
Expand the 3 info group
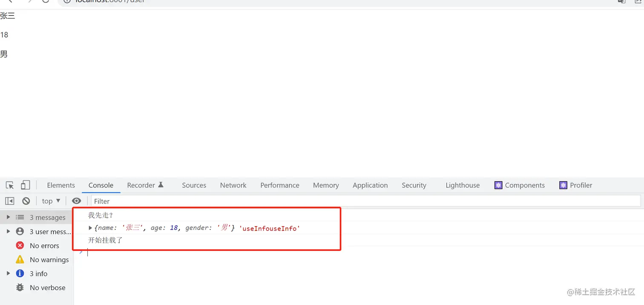point(8,273)
